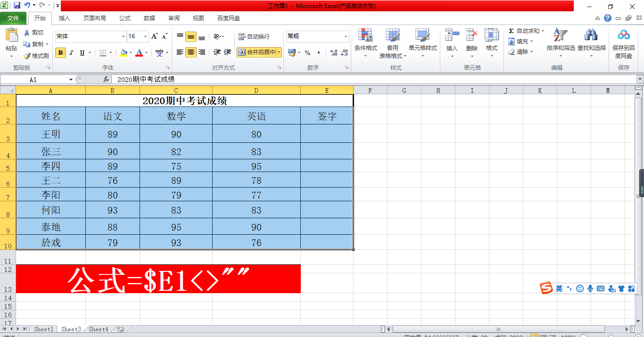
Task: Increase font size with the large A icon
Action: click(155, 36)
